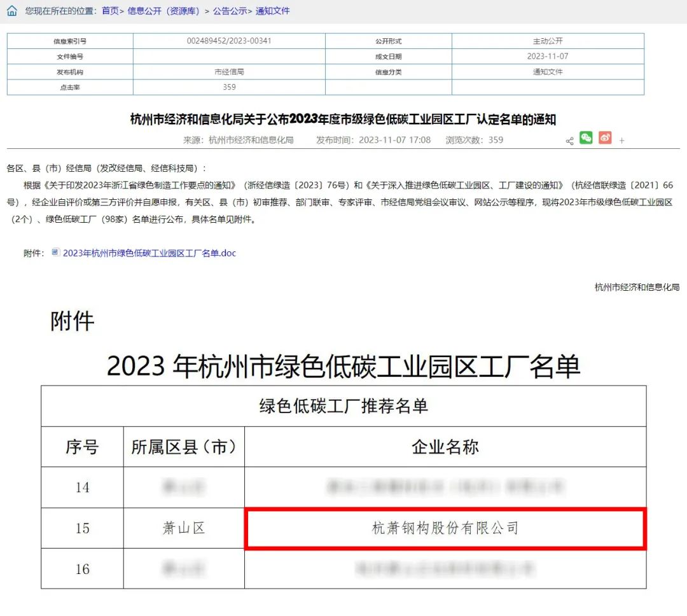Select highlighted 杭萧钢构股份有限公司 cell
687x616 pixels.
pos(445,528)
